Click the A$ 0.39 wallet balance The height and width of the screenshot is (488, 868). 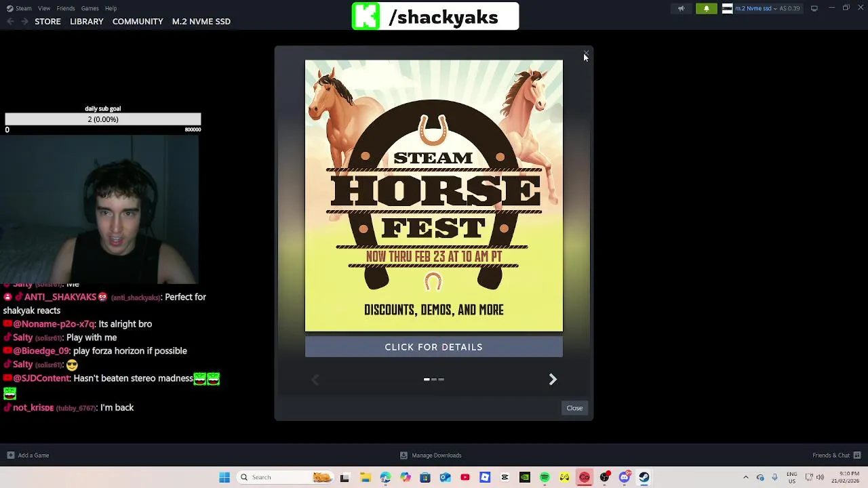[789, 8]
